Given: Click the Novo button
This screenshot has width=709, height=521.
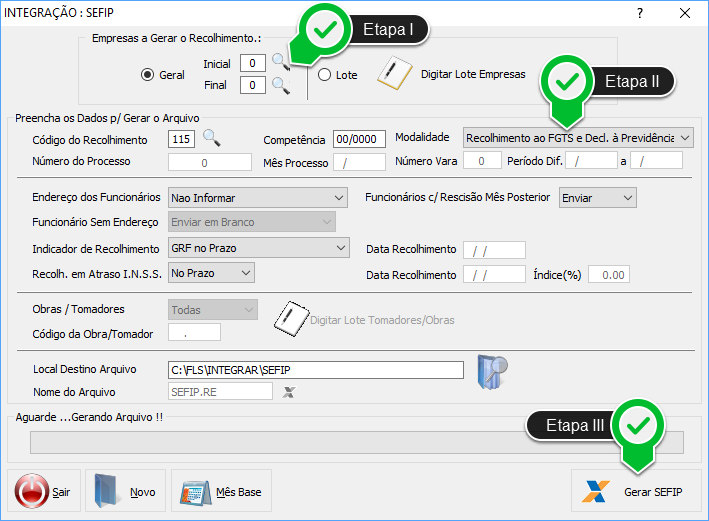Looking at the screenshot, I should click(x=125, y=492).
